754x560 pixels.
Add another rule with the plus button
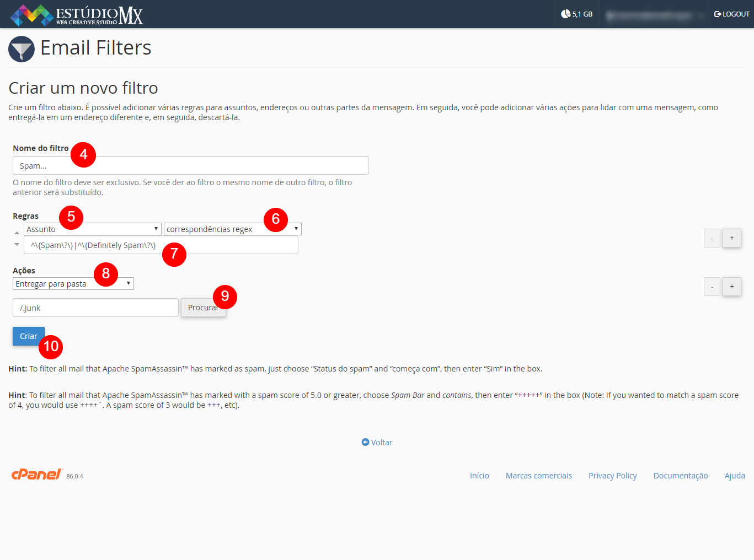point(731,238)
